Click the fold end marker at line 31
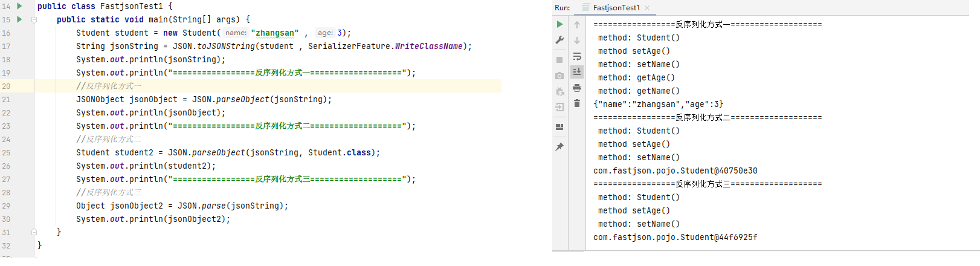980x266 pixels. pos(34,232)
